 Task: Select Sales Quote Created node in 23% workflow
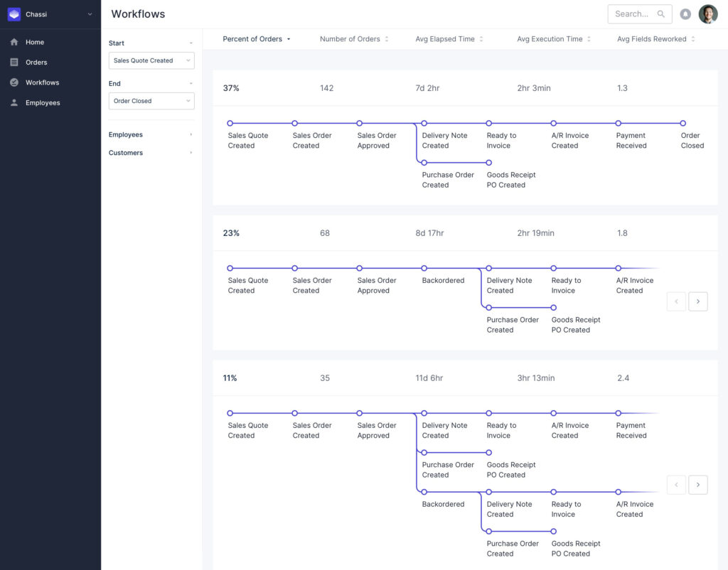point(230,268)
